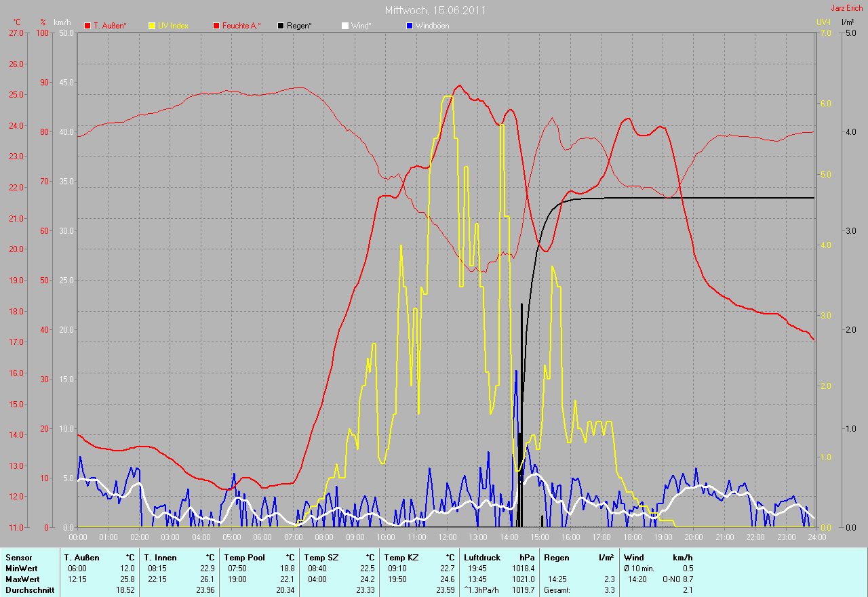The height and width of the screenshot is (597, 868).
Task: Click the l/m² axis unit at chart top
Action: (848, 22)
